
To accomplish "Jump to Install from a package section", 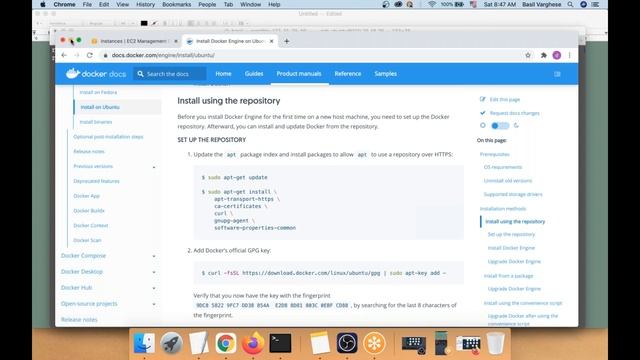I will coord(508,276).
